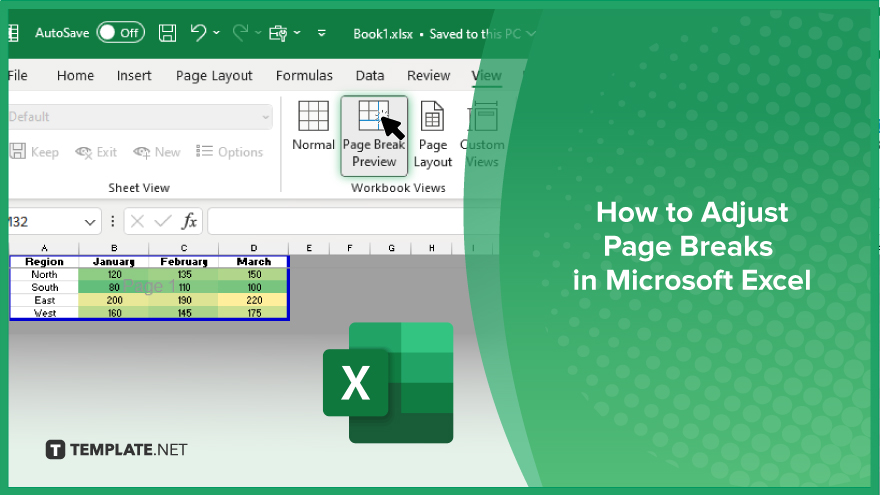Open Customize Quick Access Toolbar menu
The height and width of the screenshot is (495, 880).
click(322, 33)
